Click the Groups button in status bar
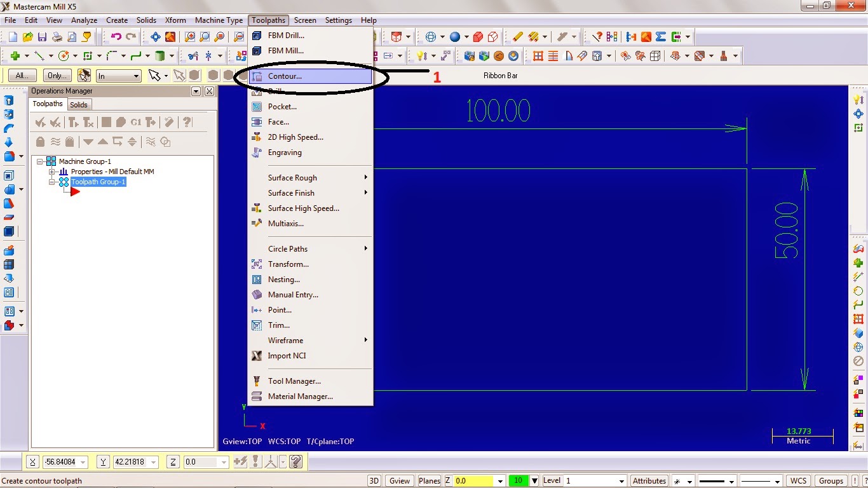This screenshot has width=868, height=488. click(831, 481)
